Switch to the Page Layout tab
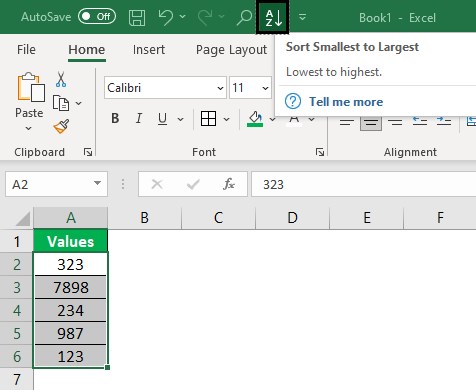 pos(231,50)
